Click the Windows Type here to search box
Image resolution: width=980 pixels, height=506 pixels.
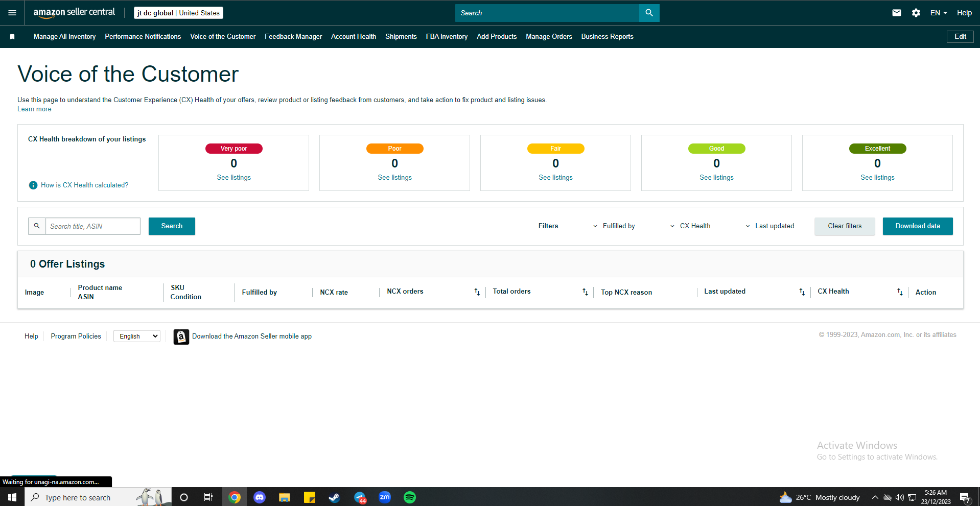[98, 497]
